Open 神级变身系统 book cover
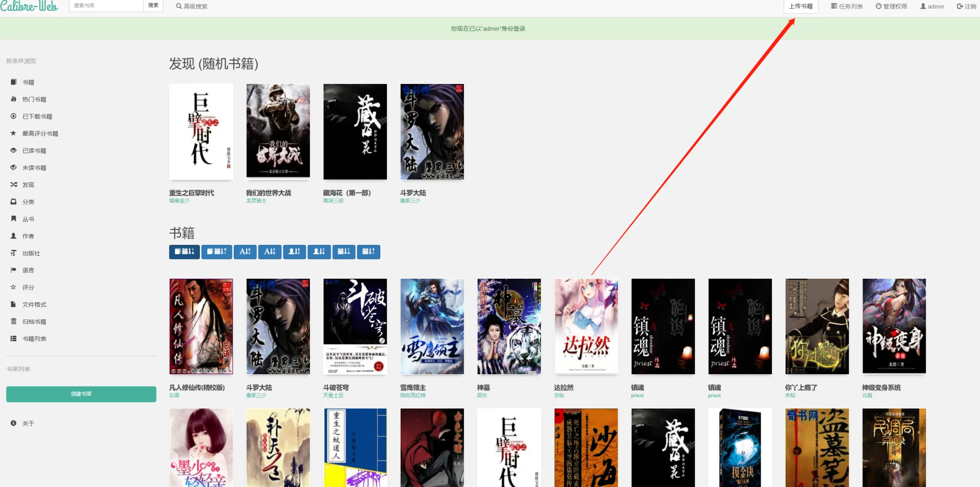This screenshot has width=980, height=487. (x=894, y=326)
